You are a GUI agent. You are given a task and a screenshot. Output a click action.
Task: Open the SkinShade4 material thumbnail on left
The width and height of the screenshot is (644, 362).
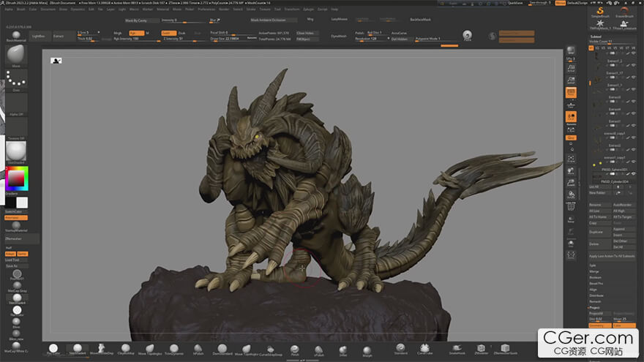[16, 152]
